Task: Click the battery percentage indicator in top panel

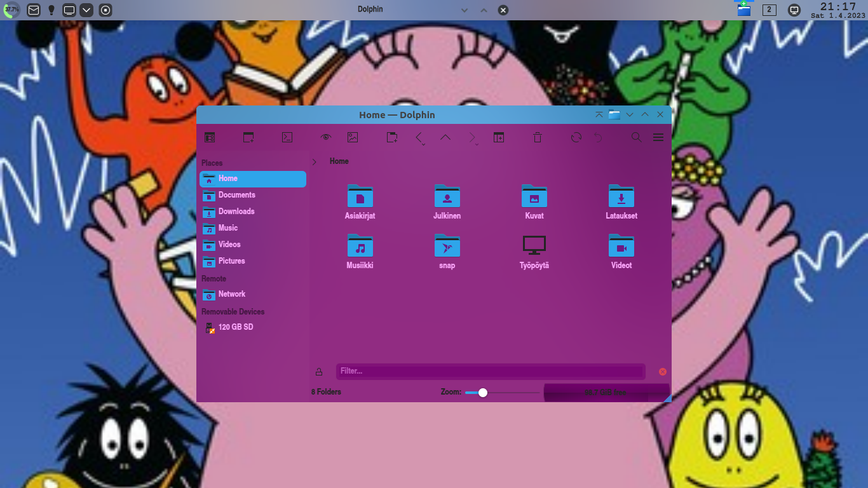Action: [11, 10]
